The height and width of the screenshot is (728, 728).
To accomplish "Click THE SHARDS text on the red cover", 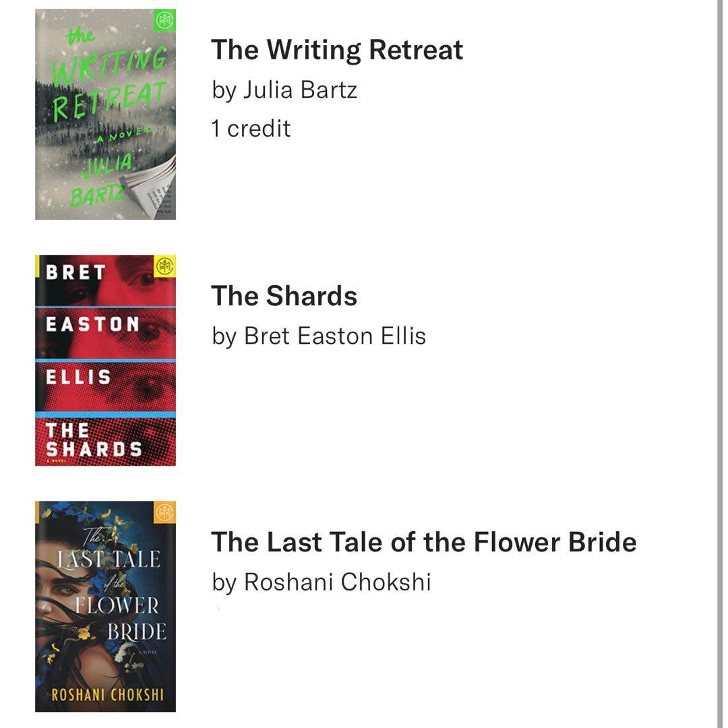I will coord(93,439).
